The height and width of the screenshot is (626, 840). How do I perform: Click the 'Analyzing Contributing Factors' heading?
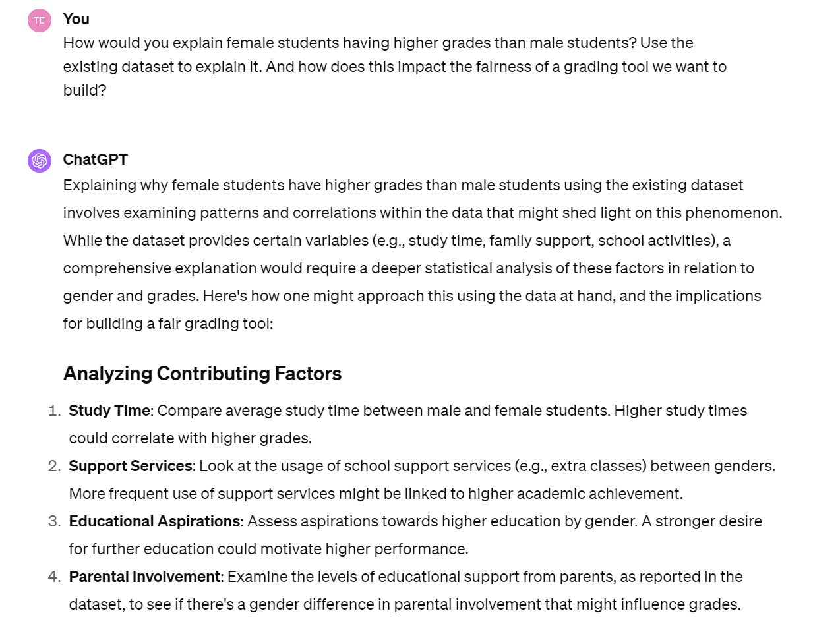click(202, 374)
